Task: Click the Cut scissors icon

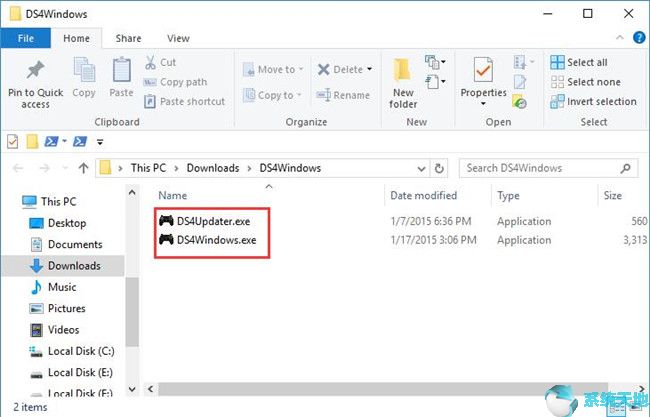Action: coord(151,62)
